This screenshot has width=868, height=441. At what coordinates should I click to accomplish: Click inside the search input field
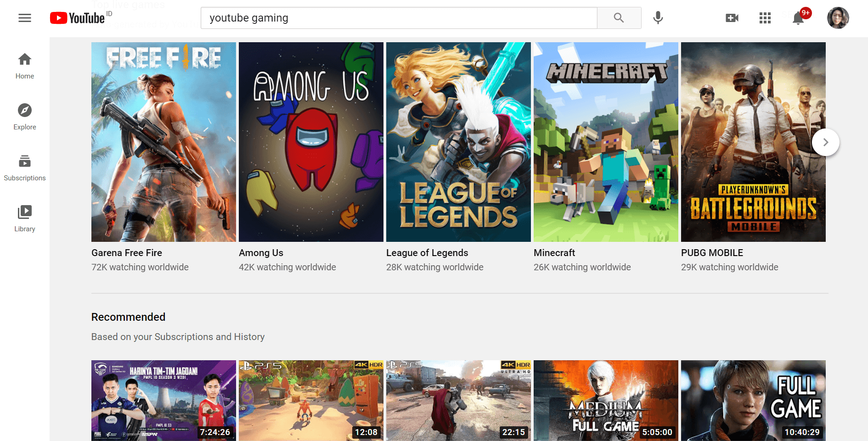[x=399, y=18]
